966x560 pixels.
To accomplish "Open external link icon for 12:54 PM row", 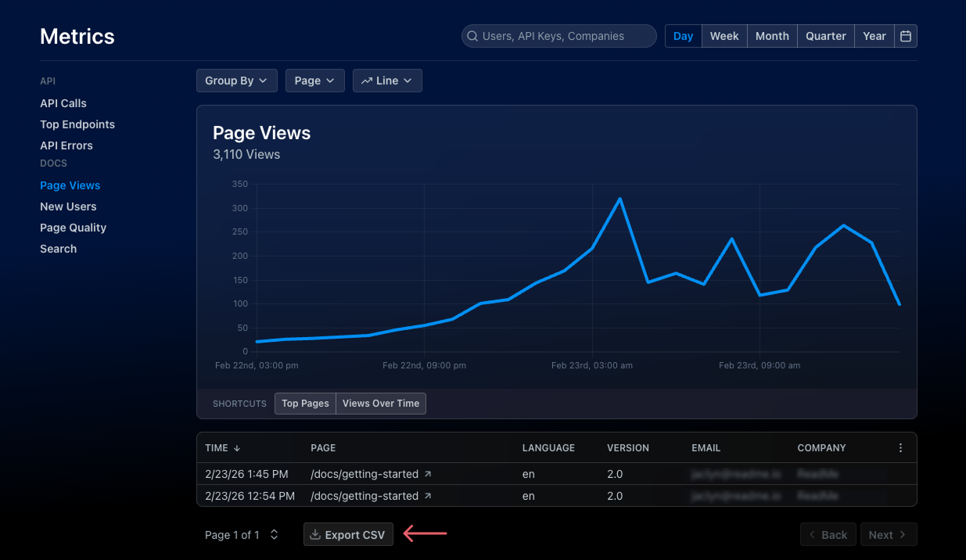I will [428, 496].
